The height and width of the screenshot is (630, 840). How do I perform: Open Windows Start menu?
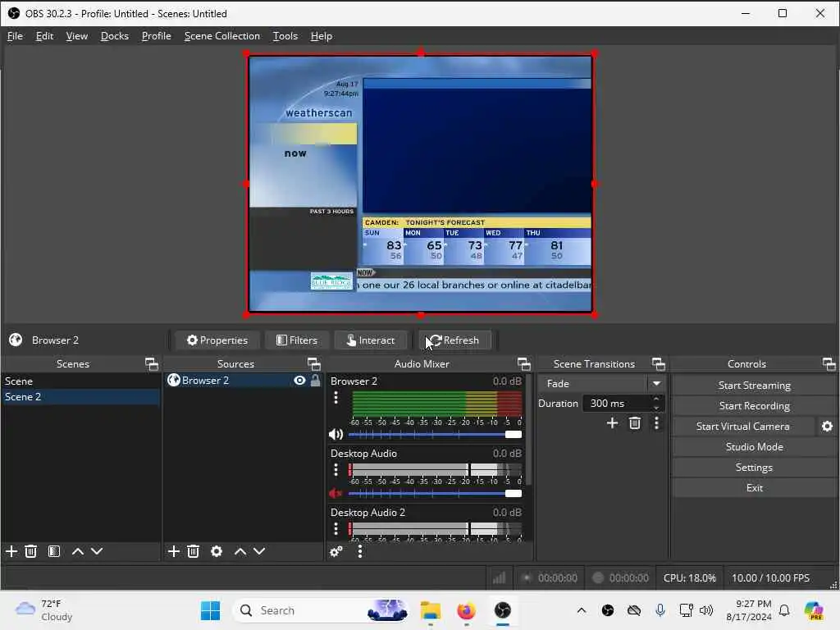[211, 610]
